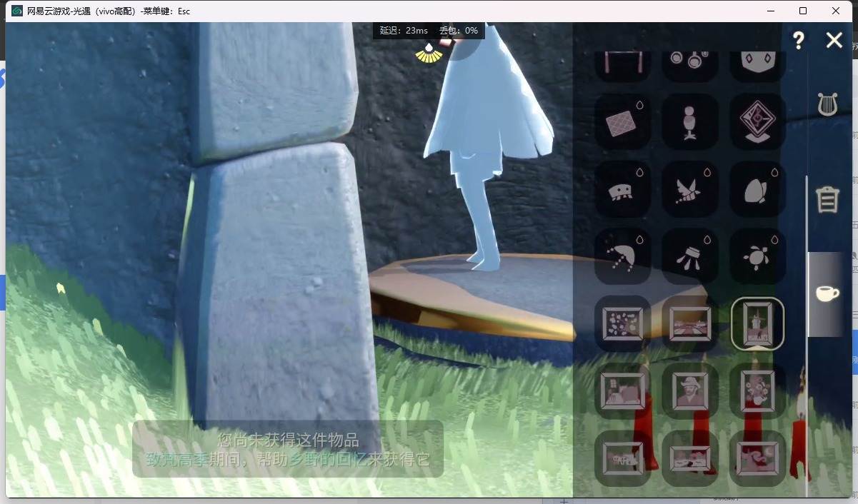Maximize the cloud gaming window
Screen dimensions: 858x504
[x=803, y=11]
